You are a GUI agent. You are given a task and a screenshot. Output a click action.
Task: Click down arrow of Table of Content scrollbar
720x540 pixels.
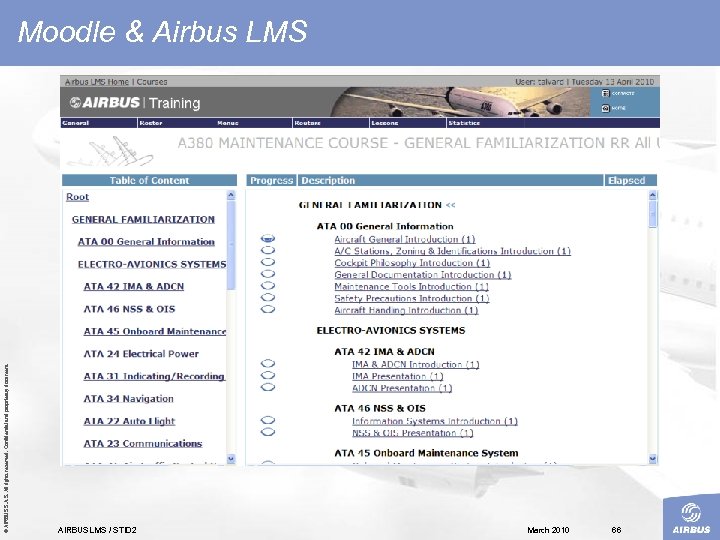click(231, 459)
